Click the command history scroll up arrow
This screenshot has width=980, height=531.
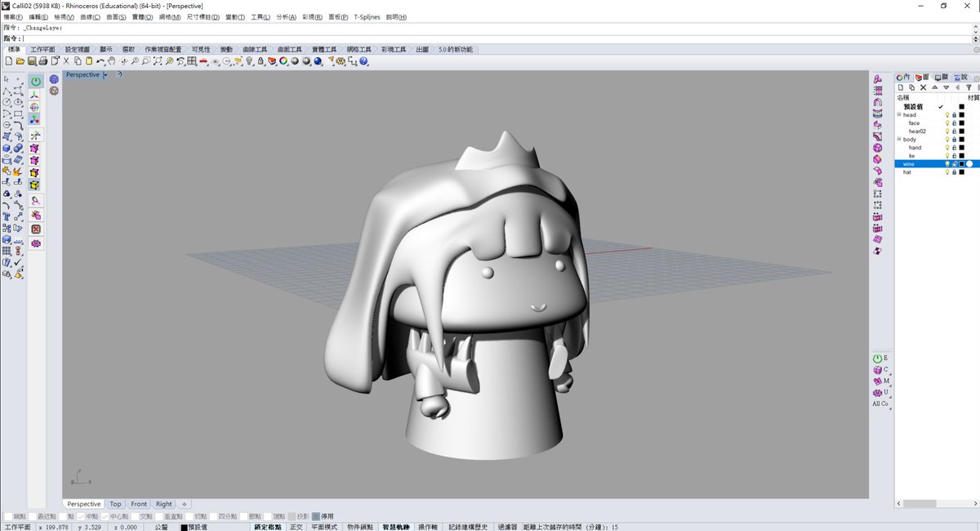[975, 28]
